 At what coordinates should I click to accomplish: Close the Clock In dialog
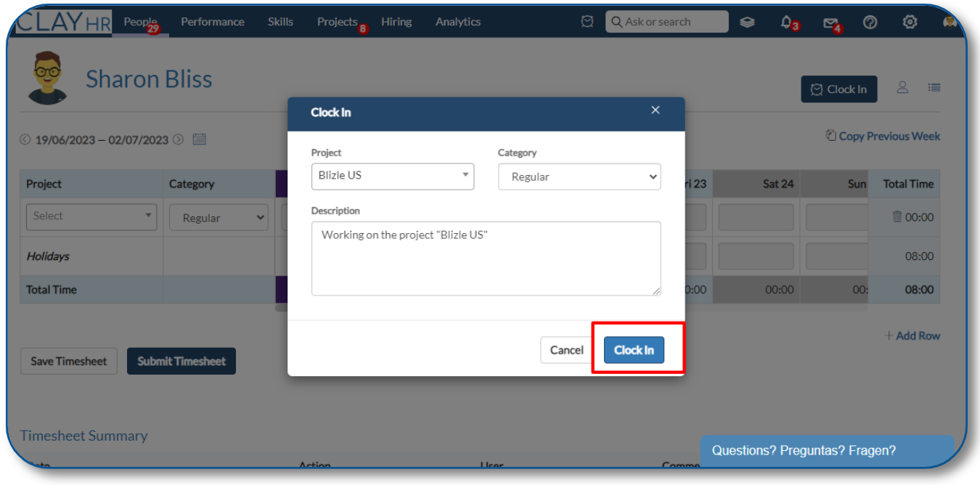click(656, 110)
